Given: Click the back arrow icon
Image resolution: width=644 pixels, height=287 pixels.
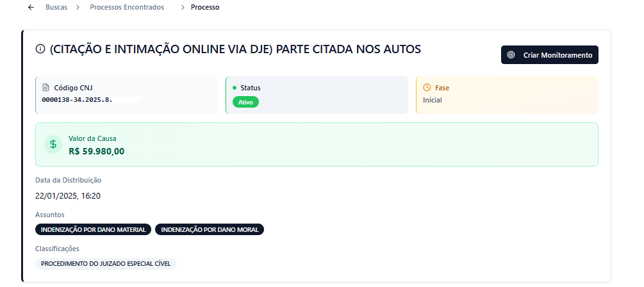Looking at the screenshot, I should (x=31, y=8).
